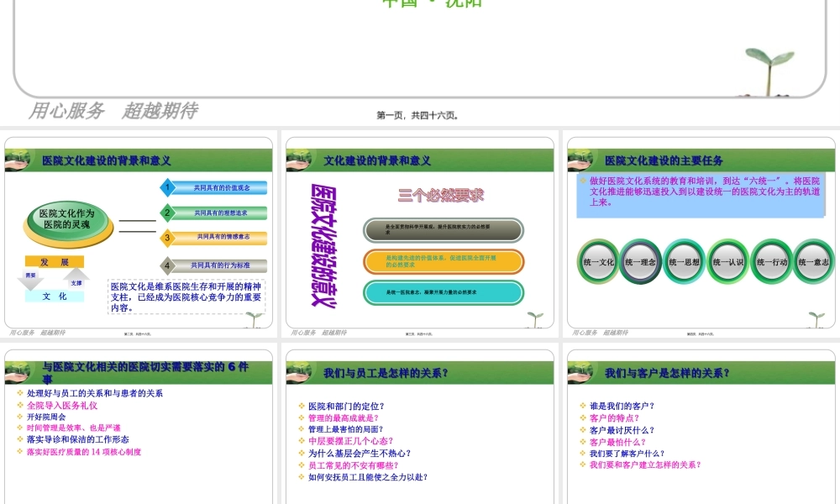Select the 统一文化 circle icon
This screenshot has width=840, height=504.
(598, 261)
